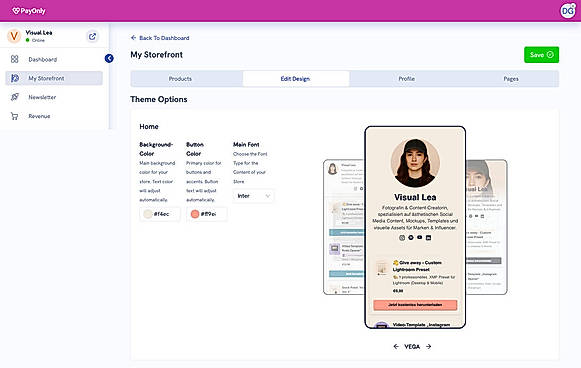Click the Dashboard grid icon

pos(14,59)
